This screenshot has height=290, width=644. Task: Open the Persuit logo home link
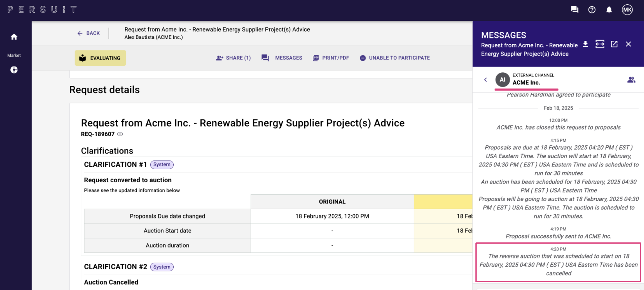[42, 10]
